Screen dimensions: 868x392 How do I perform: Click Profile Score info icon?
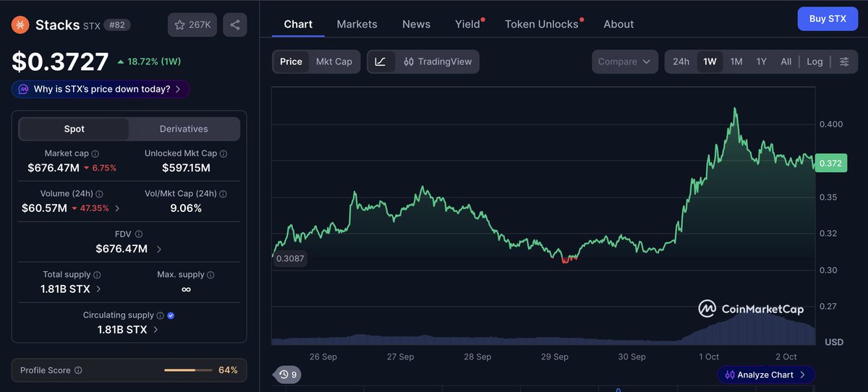coord(78,370)
